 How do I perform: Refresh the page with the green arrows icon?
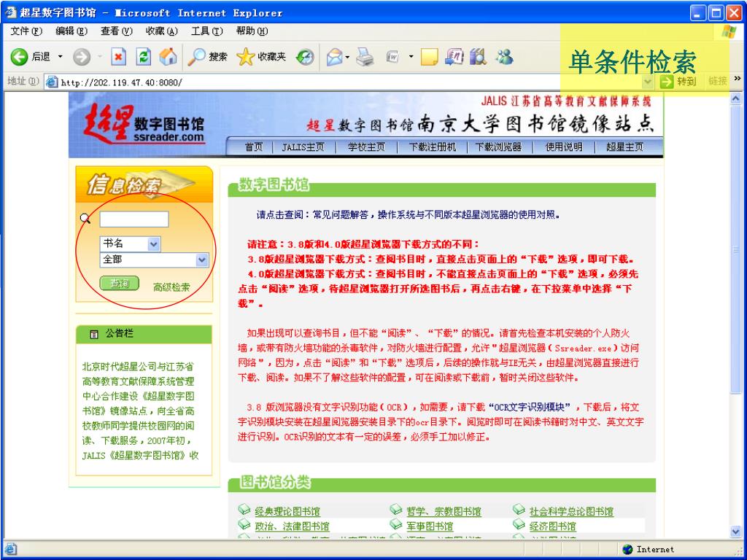[x=143, y=57]
